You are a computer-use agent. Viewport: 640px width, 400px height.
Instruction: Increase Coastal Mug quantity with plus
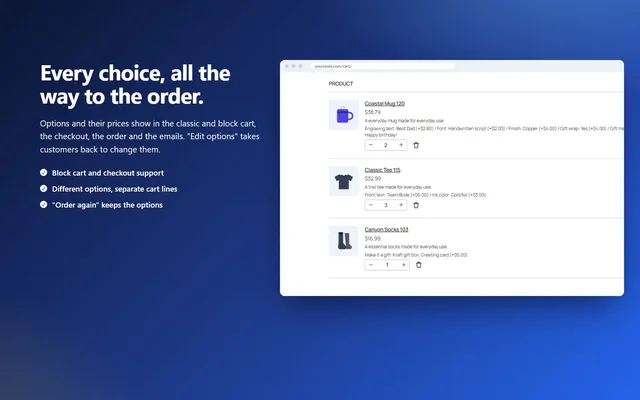[401, 145]
